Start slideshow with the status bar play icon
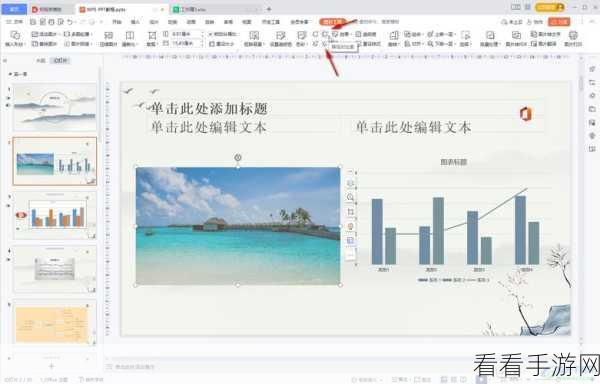Viewport: 600px width, 384px height. click(x=481, y=379)
